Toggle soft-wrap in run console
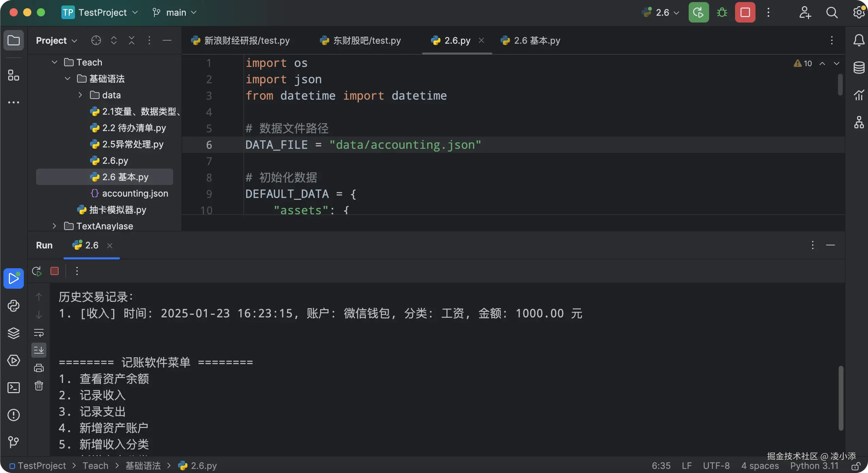 [x=39, y=332]
